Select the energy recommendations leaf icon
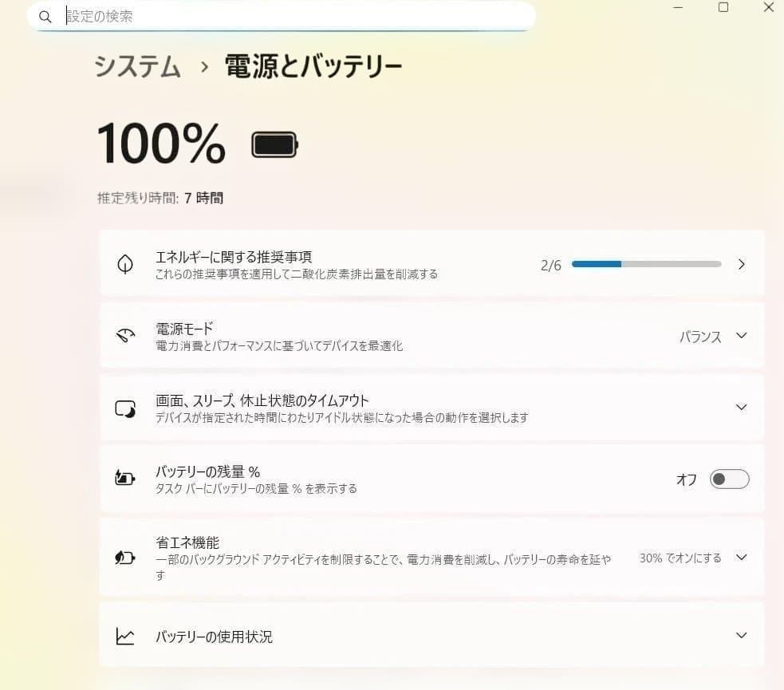This screenshot has height=690, width=784. (125, 264)
